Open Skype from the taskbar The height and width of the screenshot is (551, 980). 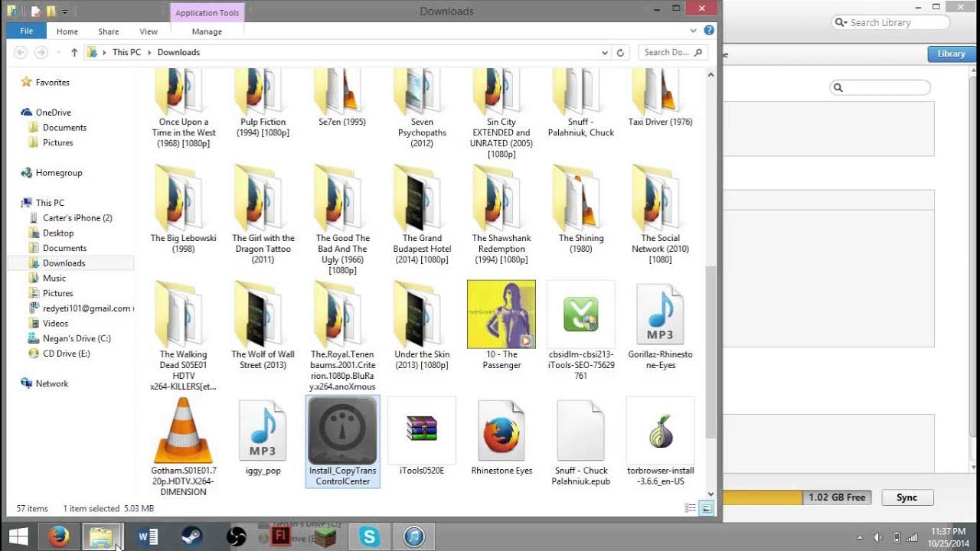pos(370,537)
